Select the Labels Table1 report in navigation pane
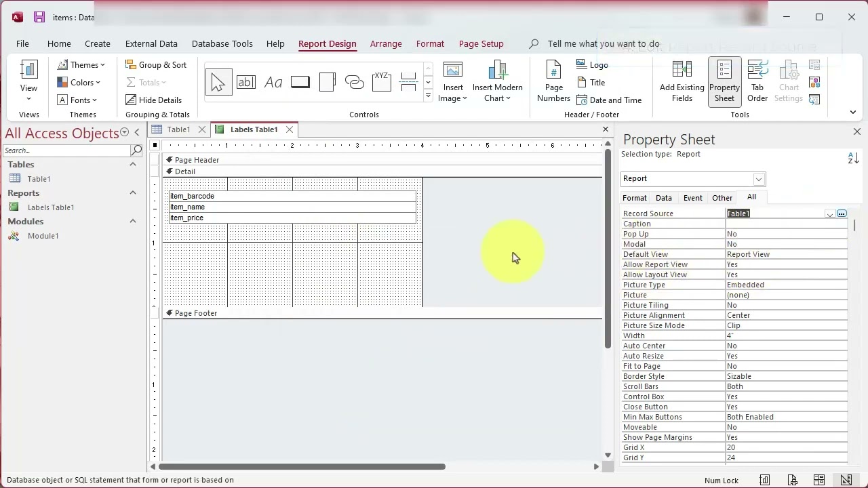The width and height of the screenshot is (868, 488). pyautogui.click(x=51, y=207)
